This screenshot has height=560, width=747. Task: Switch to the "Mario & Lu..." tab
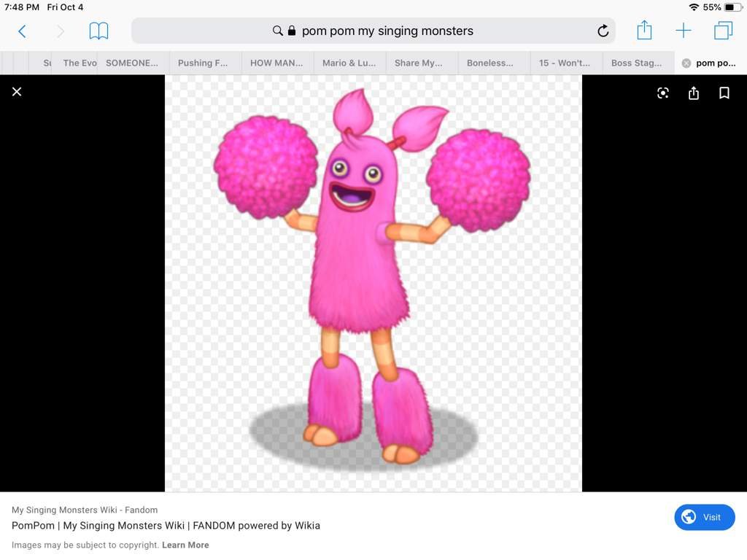coord(349,63)
